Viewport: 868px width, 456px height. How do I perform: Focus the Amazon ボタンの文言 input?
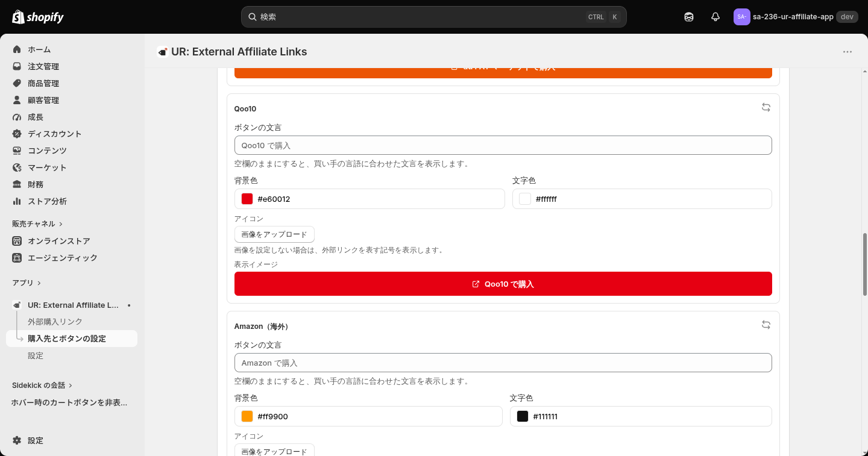click(x=503, y=363)
